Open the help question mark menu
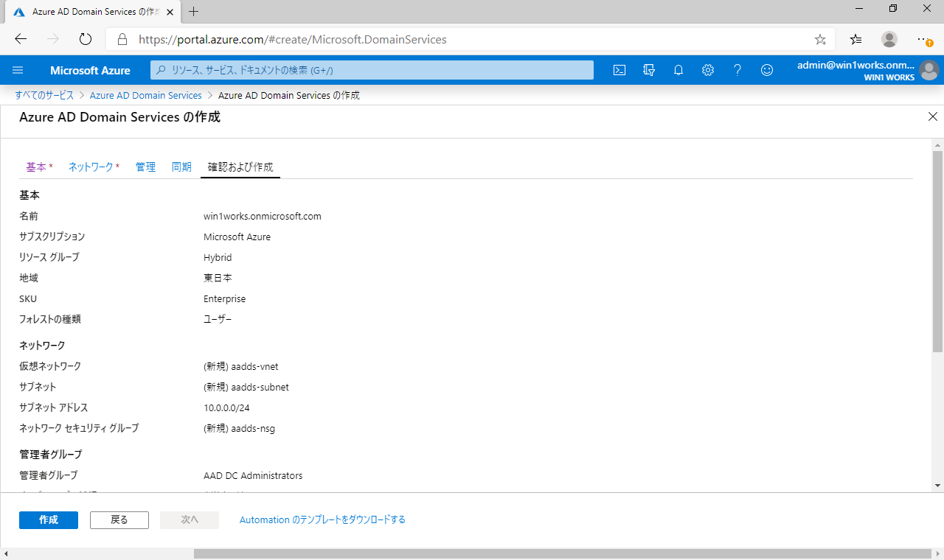Screen dimensions: 944x560 [737, 70]
